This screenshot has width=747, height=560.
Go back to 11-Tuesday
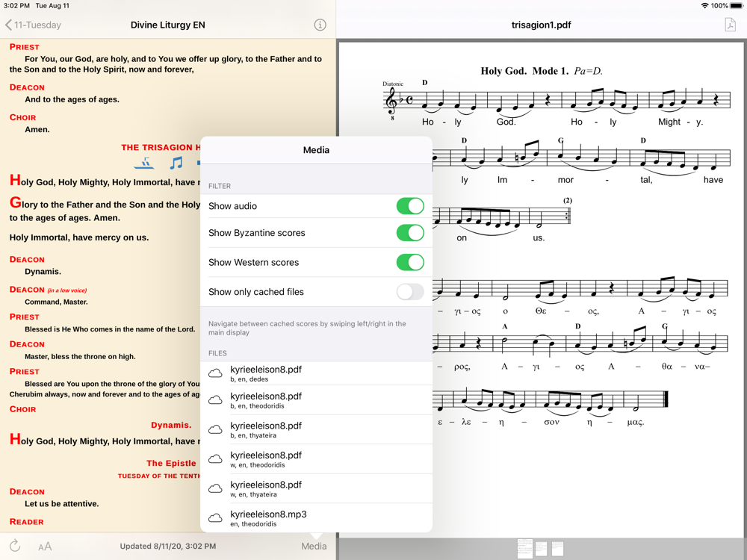click(33, 25)
